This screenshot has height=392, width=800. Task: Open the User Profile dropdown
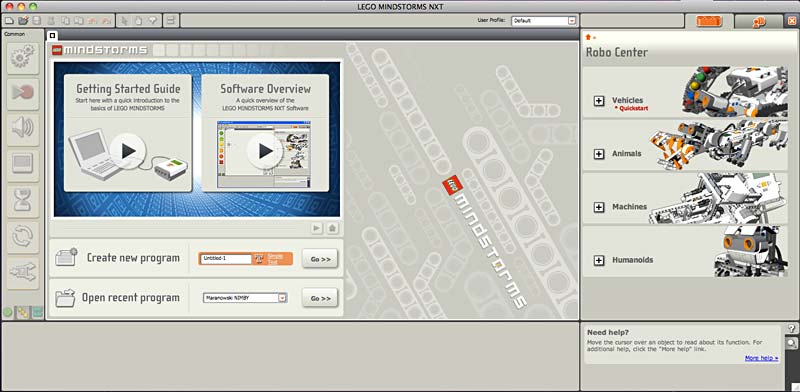point(544,21)
